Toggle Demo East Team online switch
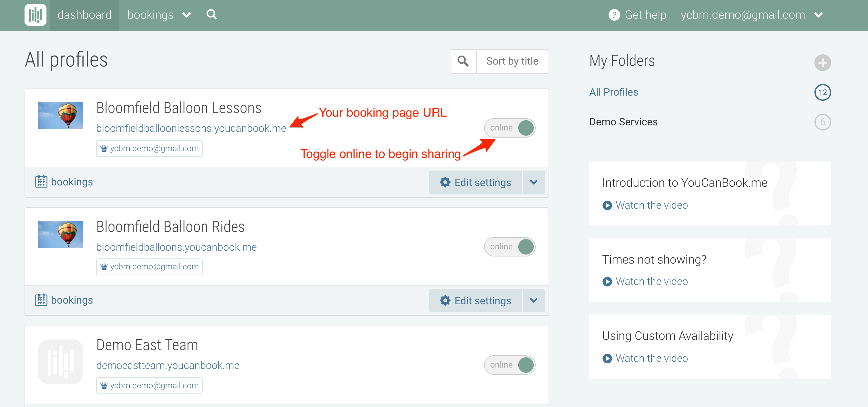Image resolution: width=868 pixels, height=407 pixels. pos(510,365)
